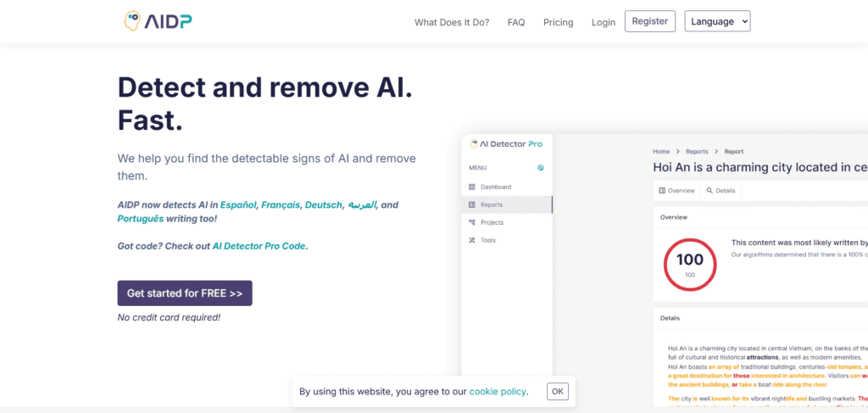The height and width of the screenshot is (413, 868).
Task: Click the Dashboard grid icon
Action: click(x=471, y=187)
